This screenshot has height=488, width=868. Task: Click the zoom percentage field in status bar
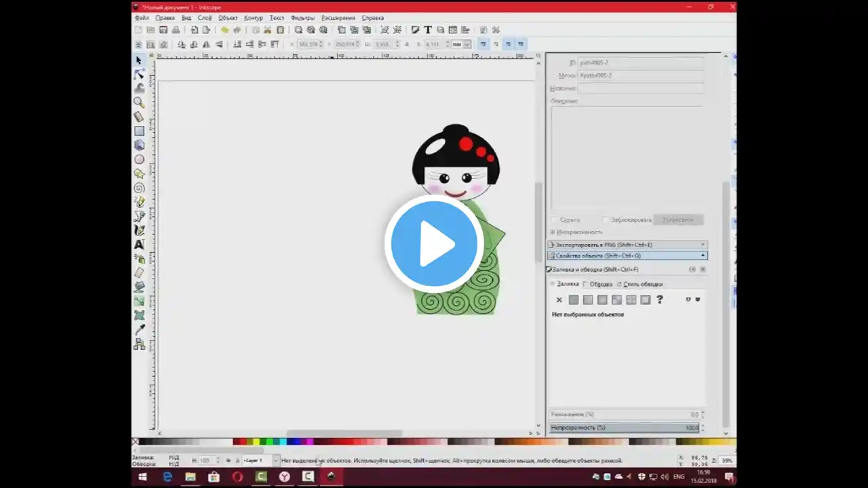point(726,460)
